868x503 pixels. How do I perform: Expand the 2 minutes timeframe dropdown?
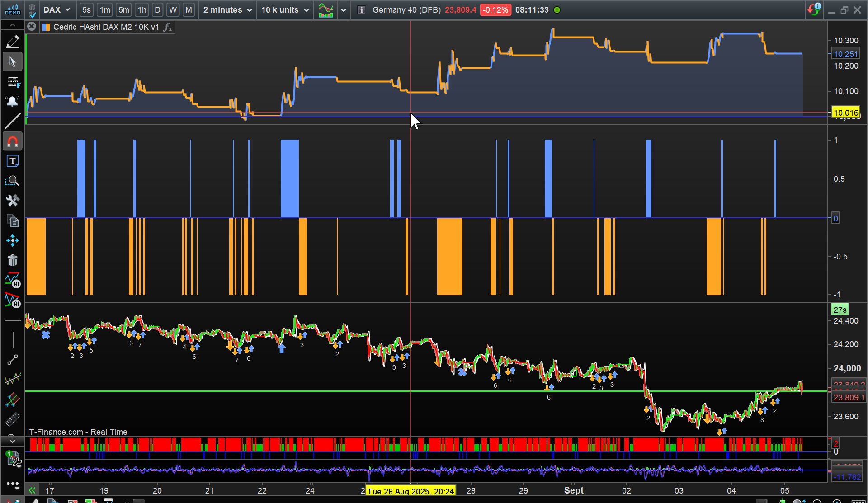pyautogui.click(x=227, y=10)
